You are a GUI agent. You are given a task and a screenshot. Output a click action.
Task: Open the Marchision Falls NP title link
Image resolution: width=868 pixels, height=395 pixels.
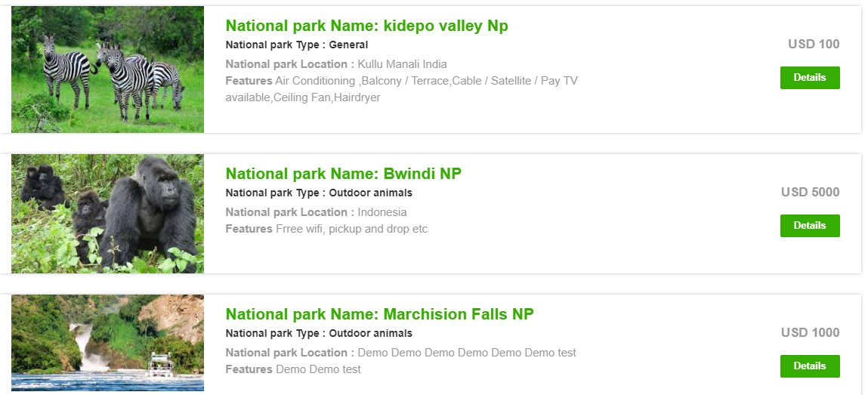click(x=379, y=314)
